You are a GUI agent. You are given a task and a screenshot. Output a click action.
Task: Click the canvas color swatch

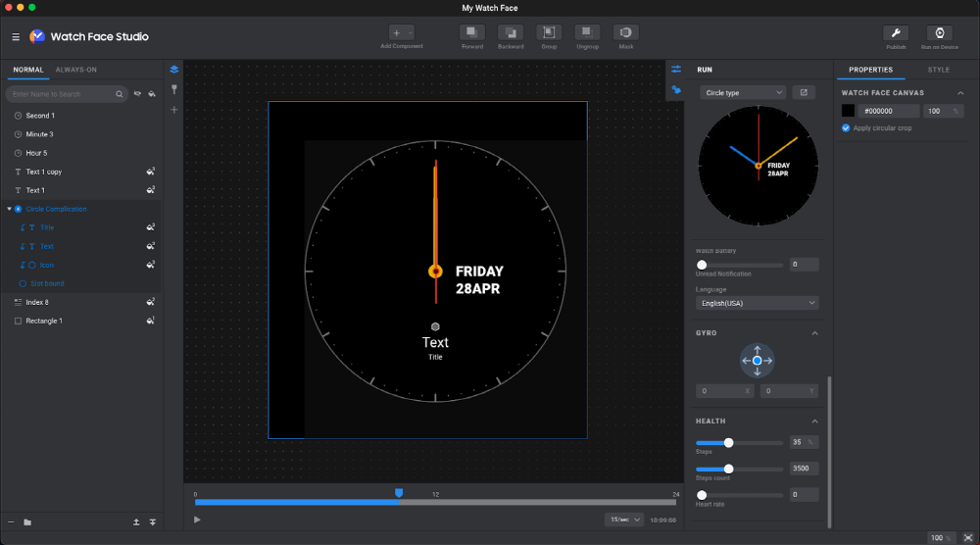tap(848, 111)
